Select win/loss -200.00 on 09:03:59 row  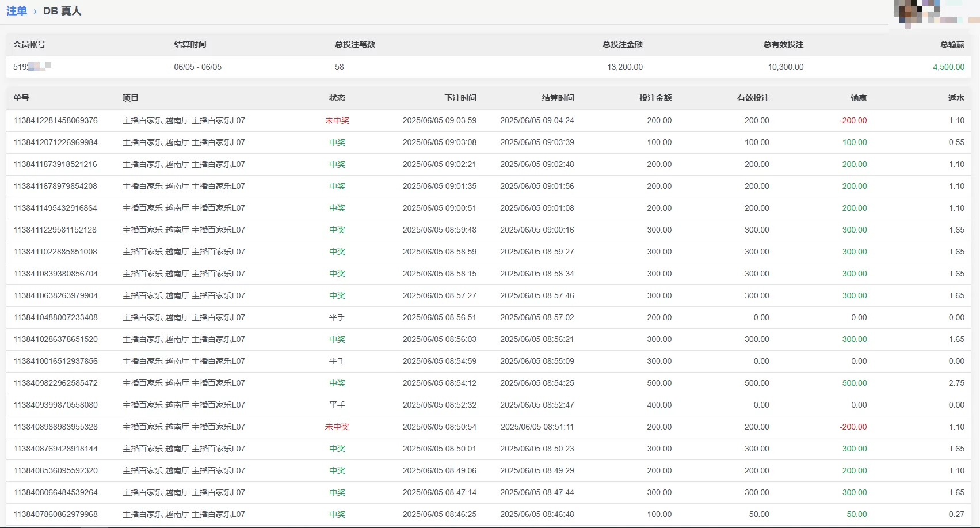pyautogui.click(x=853, y=120)
